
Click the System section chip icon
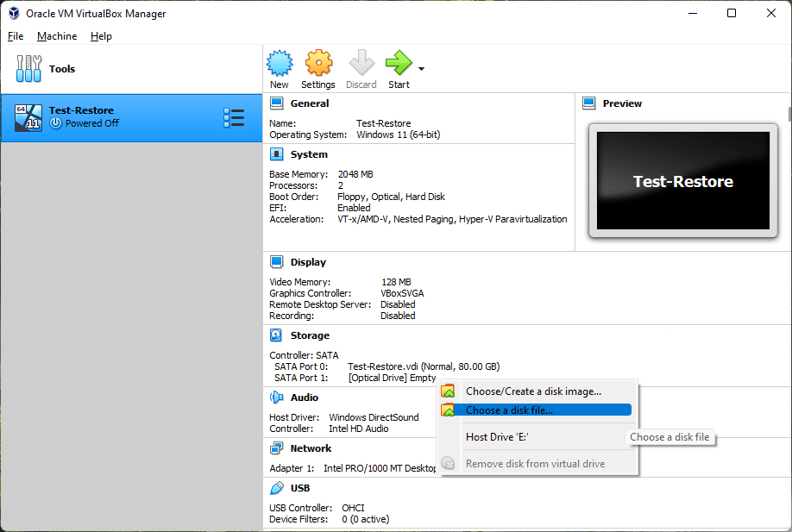point(276,154)
